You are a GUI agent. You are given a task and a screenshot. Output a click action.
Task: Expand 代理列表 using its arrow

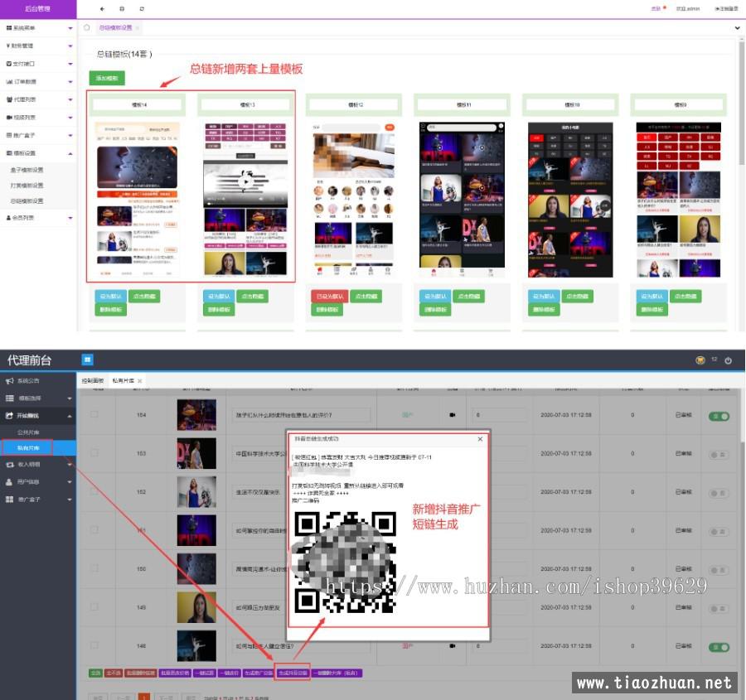[x=70, y=100]
